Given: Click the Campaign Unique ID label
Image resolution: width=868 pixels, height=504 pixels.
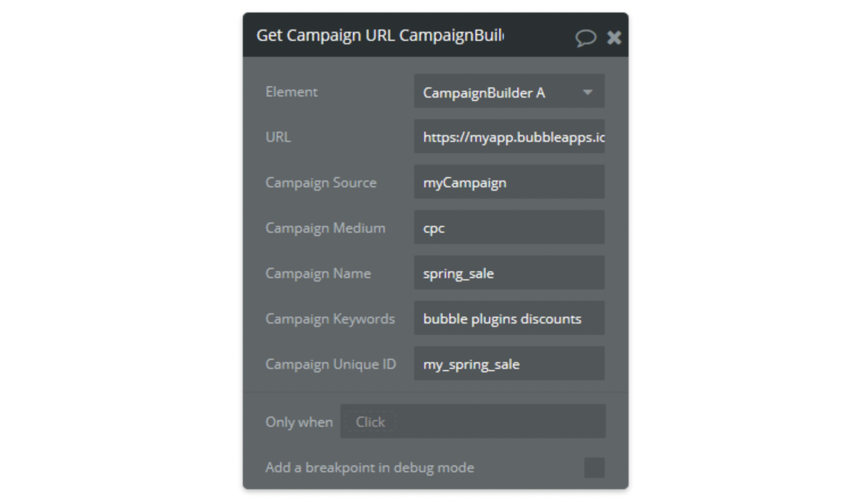Looking at the screenshot, I should coord(330,364).
